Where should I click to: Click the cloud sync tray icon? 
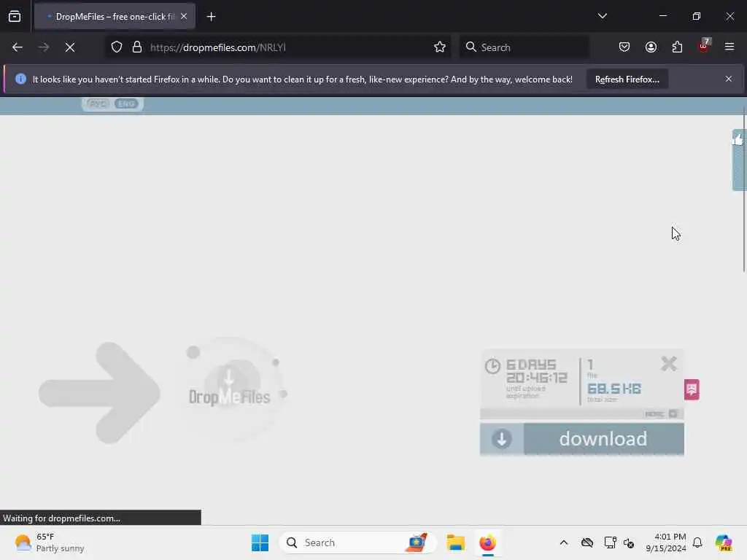click(x=587, y=542)
